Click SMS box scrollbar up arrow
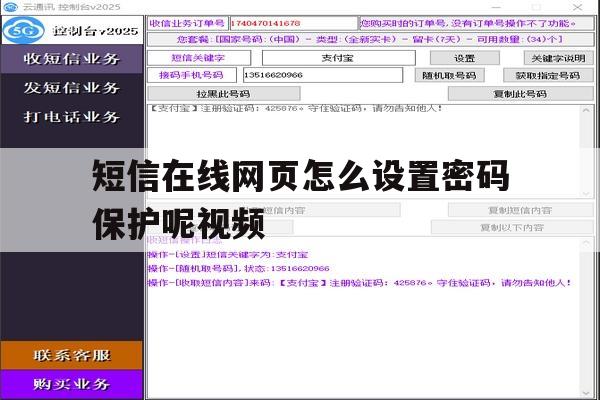The height and width of the screenshot is (400, 600). pos(586,110)
